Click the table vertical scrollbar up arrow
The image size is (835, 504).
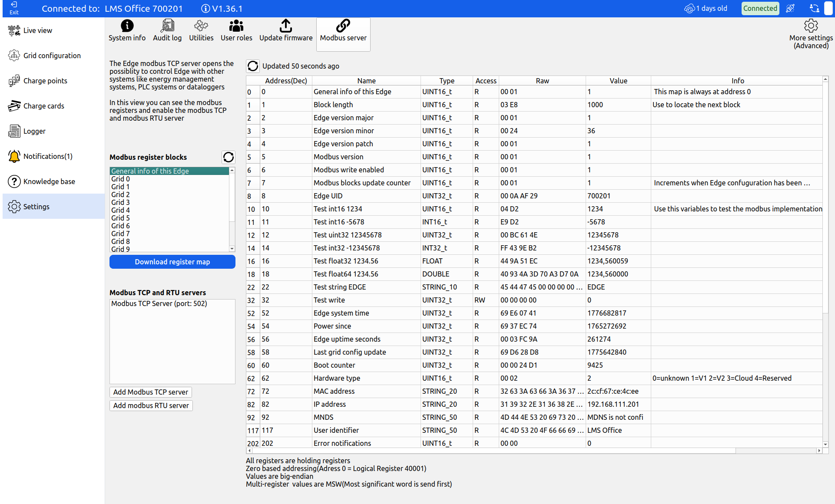click(825, 79)
